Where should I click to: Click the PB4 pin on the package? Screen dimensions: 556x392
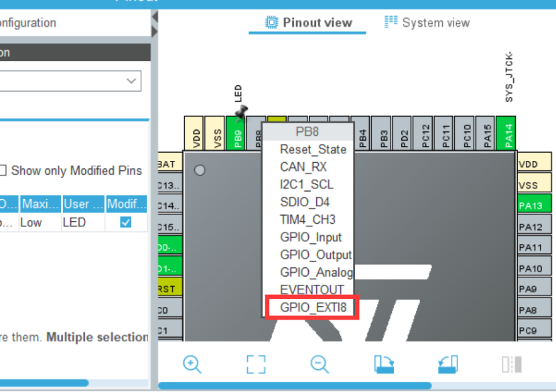[362, 132]
